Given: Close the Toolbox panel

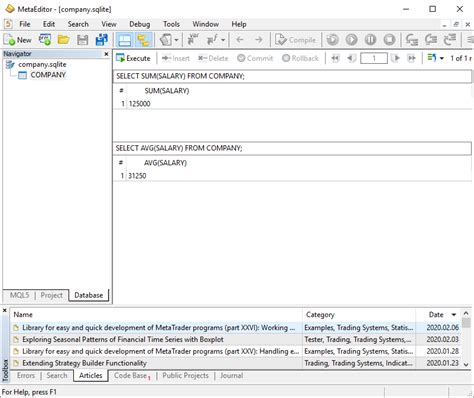Looking at the screenshot, I should (5, 311).
